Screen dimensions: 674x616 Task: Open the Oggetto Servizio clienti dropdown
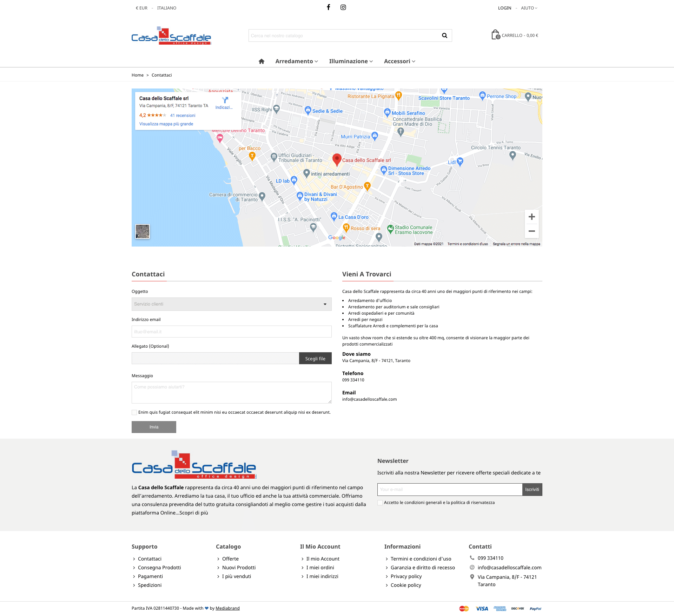[232, 304]
